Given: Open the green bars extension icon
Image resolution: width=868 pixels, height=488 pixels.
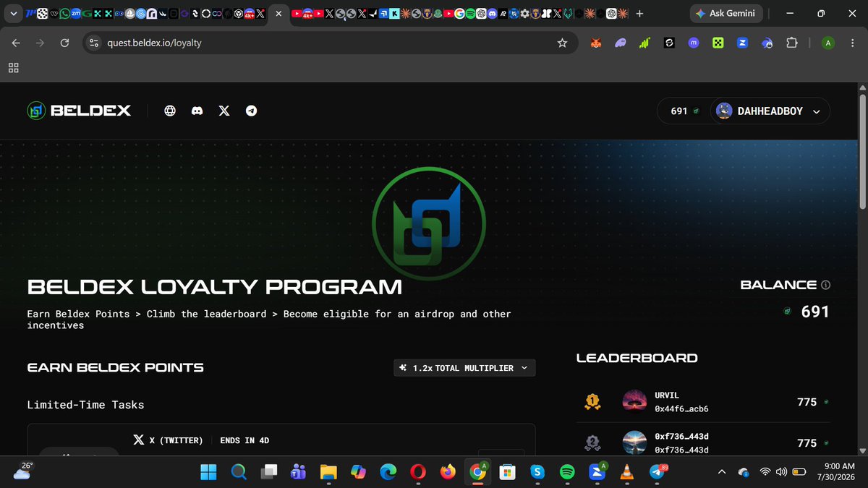Looking at the screenshot, I should 644,43.
